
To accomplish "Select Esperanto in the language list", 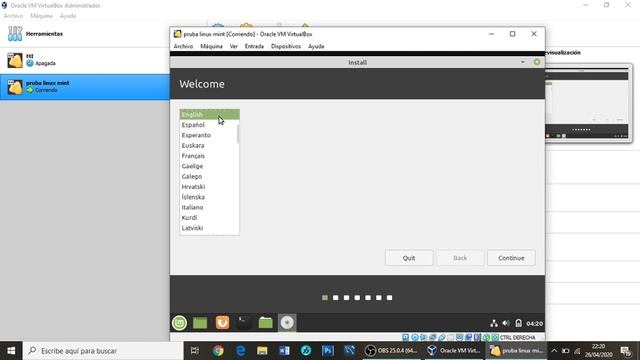I will (208, 135).
